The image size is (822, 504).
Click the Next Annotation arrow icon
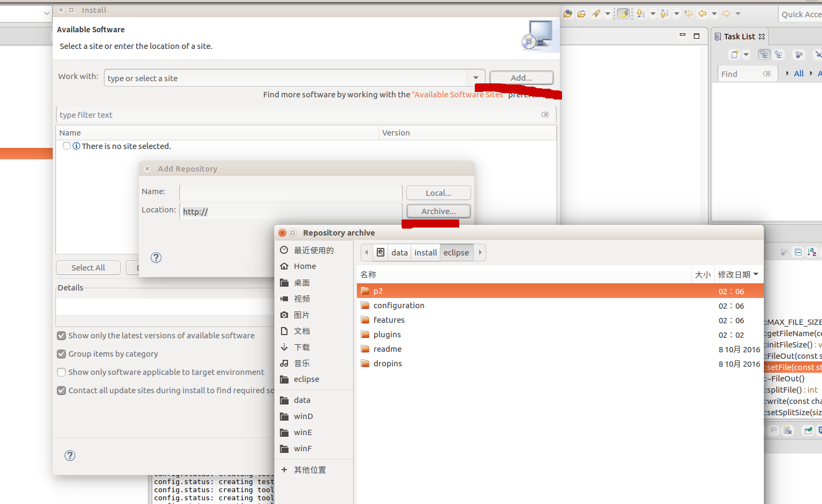tap(640, 14)
